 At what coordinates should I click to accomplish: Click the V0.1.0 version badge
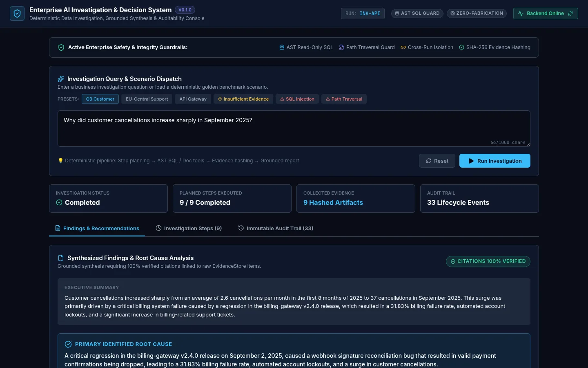point(185,10)
